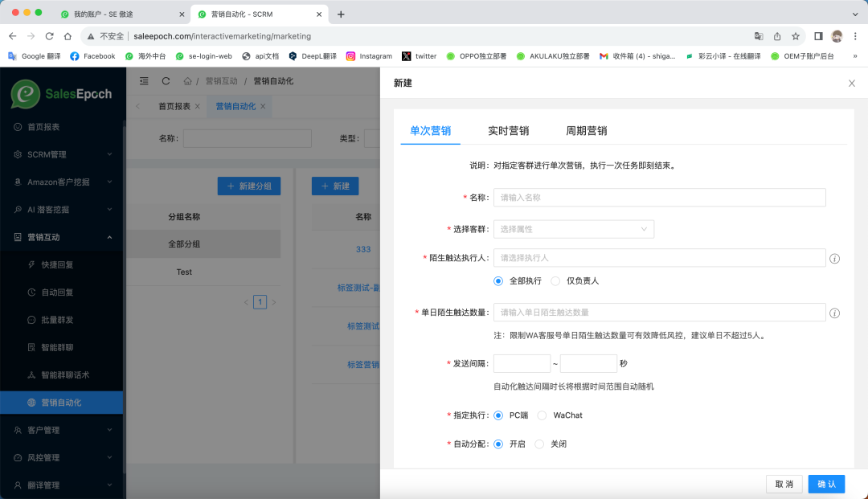Image resolution: width=868 pixels, height=499 pixels.
Task: Expand SCRM管理 sidebar menu
Action: 62,154
